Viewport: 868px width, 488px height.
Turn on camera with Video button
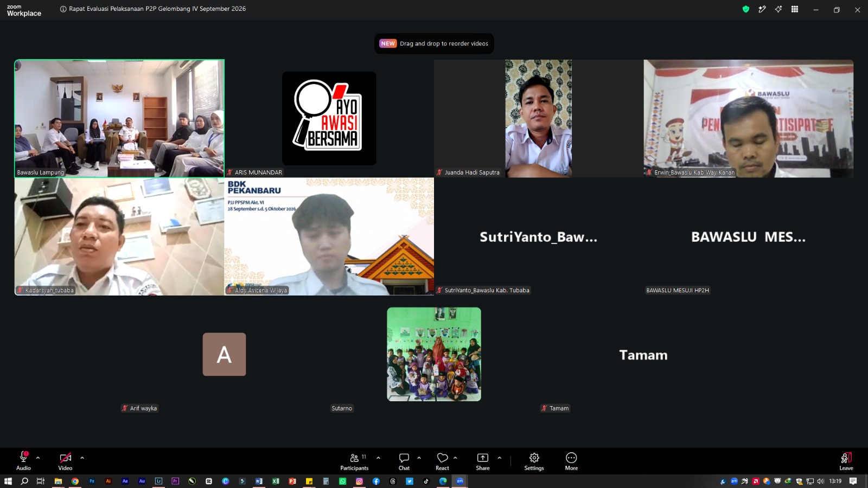click(x=65, y=461)
